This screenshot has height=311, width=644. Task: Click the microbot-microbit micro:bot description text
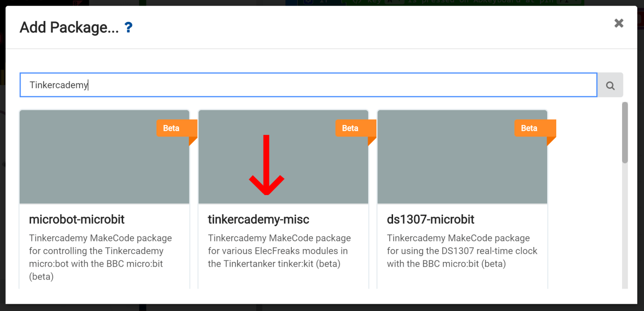pos(101,257)
